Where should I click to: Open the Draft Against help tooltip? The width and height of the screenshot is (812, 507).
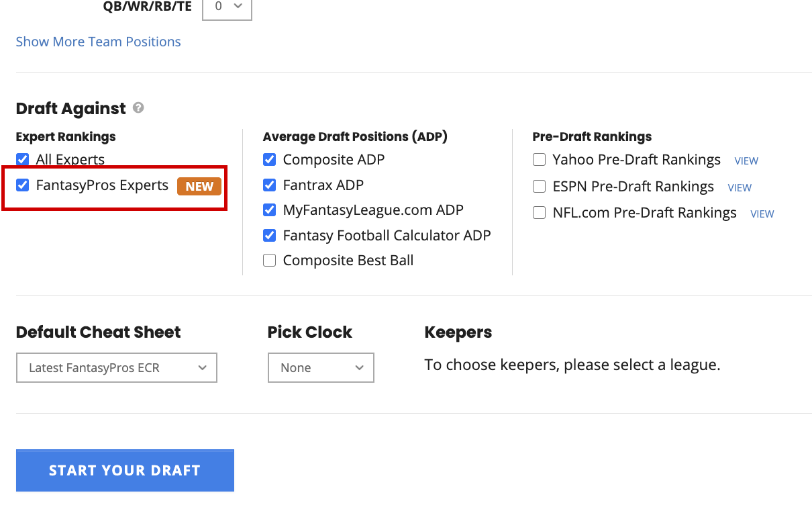click(138, 107)
